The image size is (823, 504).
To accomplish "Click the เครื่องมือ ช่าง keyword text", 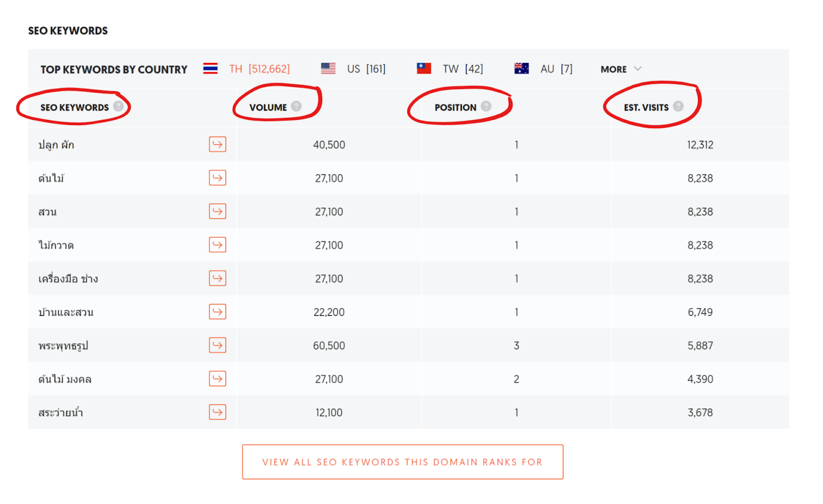I will tap(68, 279).
